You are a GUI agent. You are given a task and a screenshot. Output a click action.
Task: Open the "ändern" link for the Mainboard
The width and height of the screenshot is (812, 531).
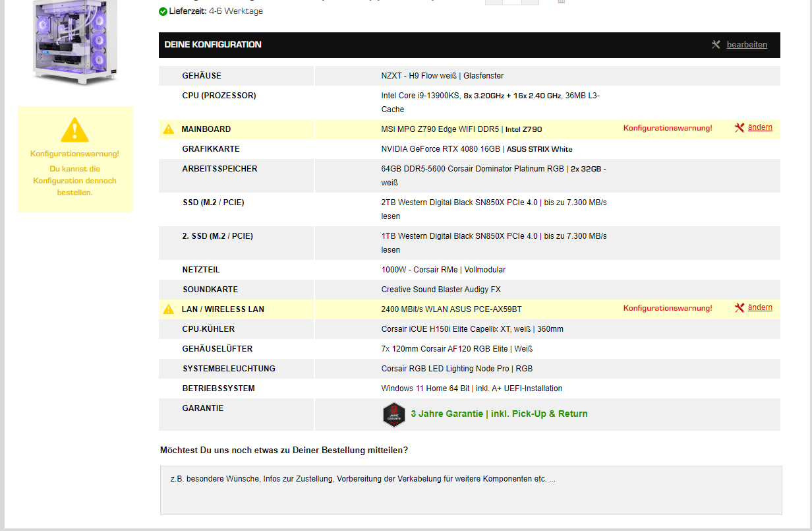(x=759, y=127)
